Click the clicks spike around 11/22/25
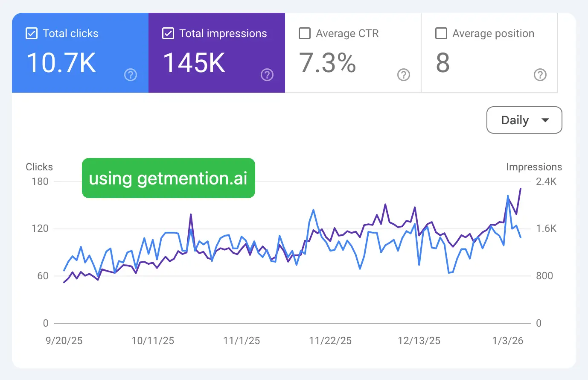 point(314,210)
